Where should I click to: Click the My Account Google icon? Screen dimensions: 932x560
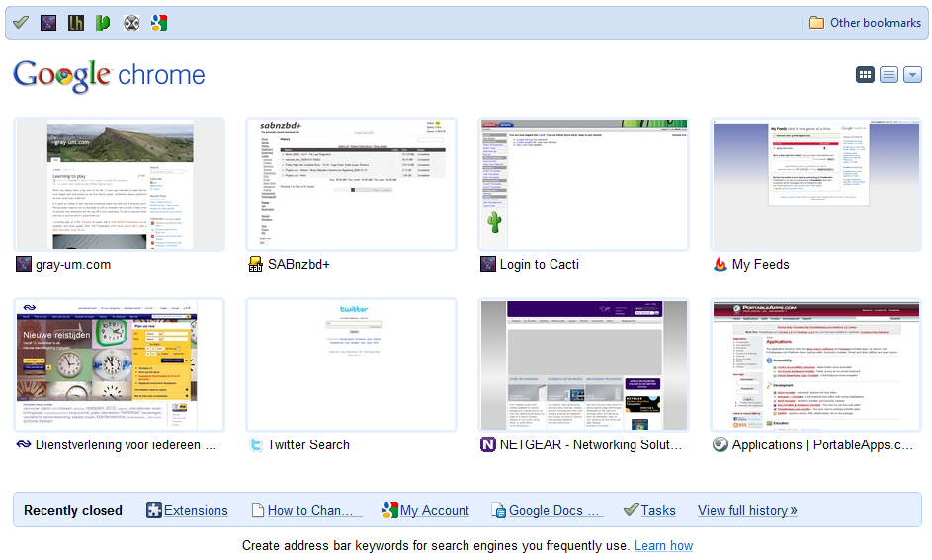coord(390,510)
